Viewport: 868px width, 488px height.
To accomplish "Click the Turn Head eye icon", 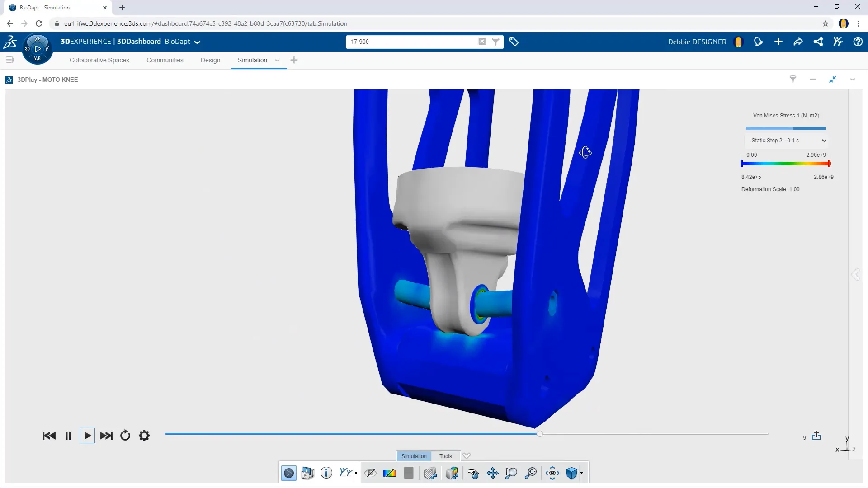I will pos(552,473).
